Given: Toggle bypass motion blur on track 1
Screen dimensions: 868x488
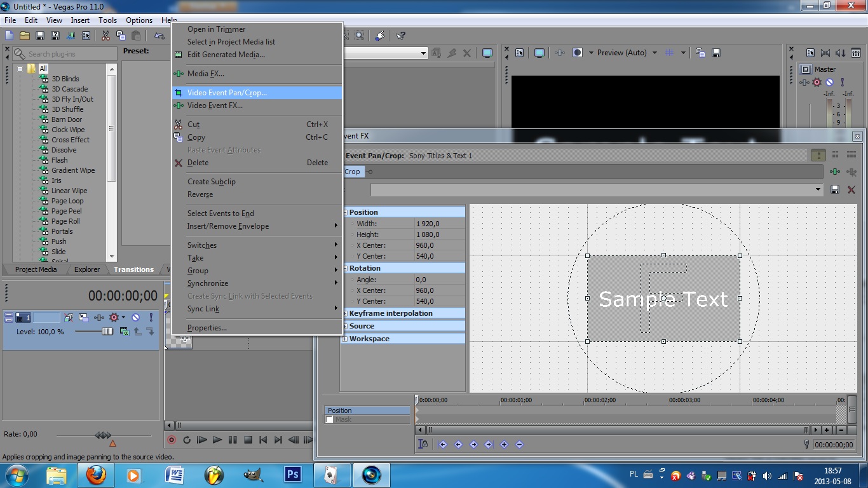Looking at the screenshot, I should tap(68, 317).
